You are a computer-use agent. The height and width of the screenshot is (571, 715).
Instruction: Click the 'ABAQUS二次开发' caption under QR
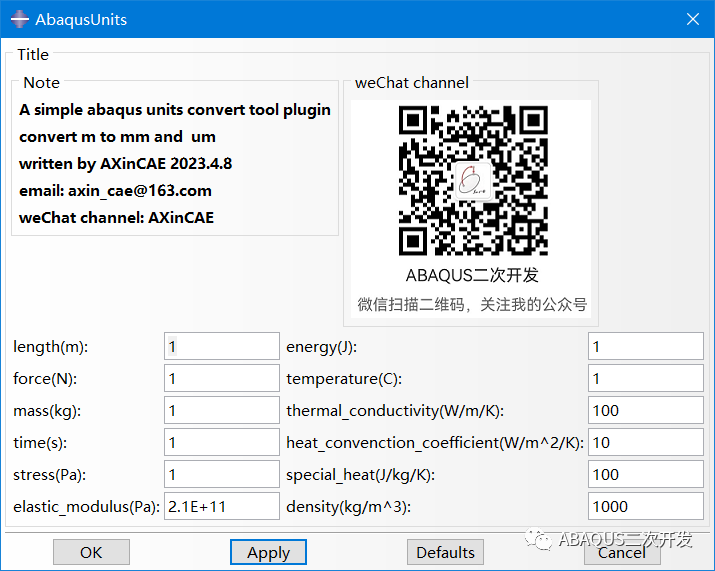(472, 275)
